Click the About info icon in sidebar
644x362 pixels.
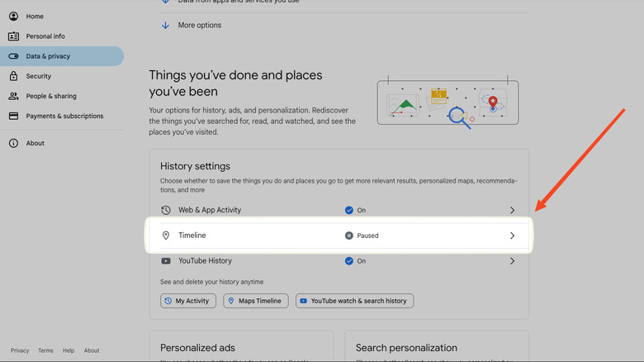[13, 143]
